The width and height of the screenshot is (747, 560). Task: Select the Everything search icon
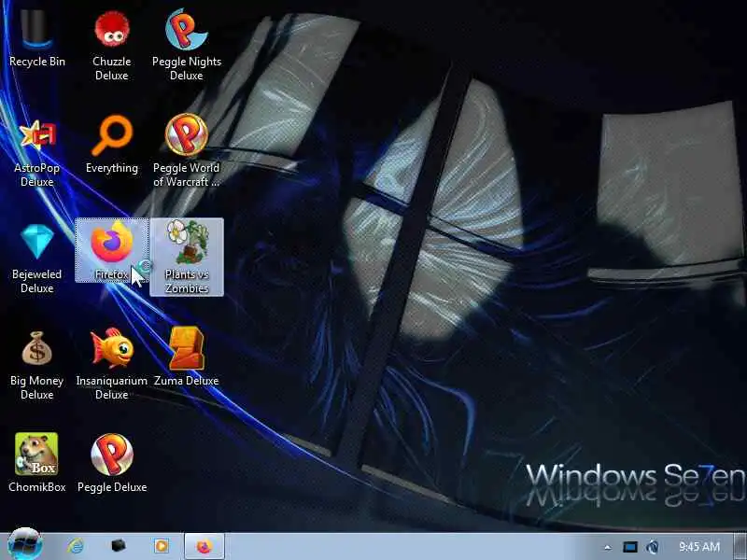pos(111,145)
